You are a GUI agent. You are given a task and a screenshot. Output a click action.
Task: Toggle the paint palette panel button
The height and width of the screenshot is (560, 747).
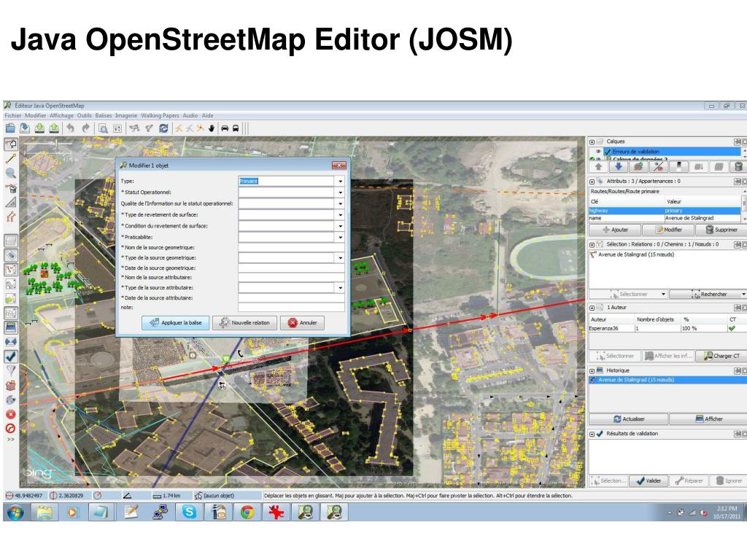point(10,400)
